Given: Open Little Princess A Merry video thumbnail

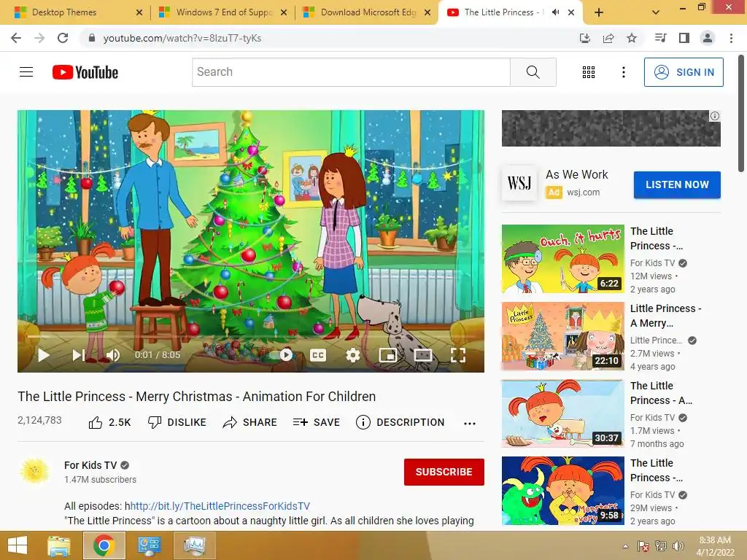Looking at the screenshot, I should (562, 336).
